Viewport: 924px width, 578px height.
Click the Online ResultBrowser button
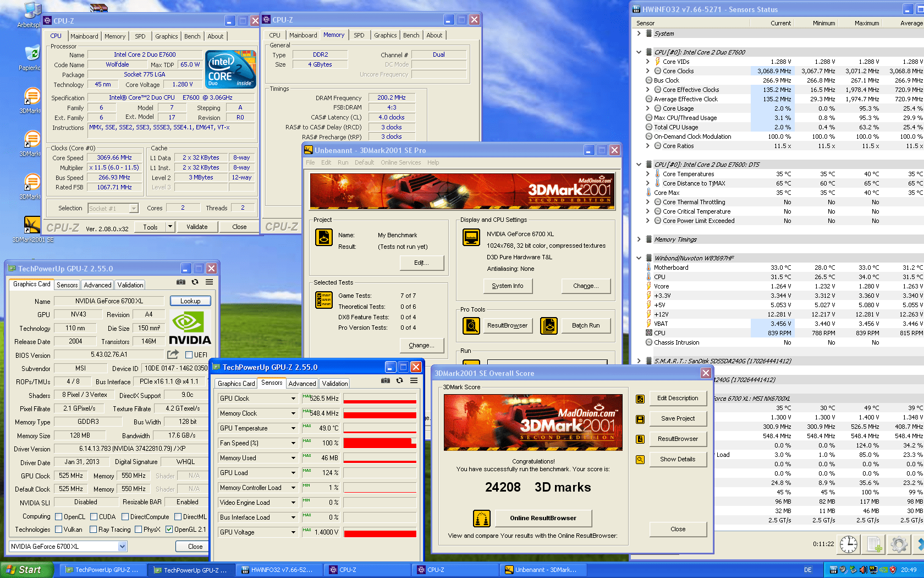[x=543, y=518]
